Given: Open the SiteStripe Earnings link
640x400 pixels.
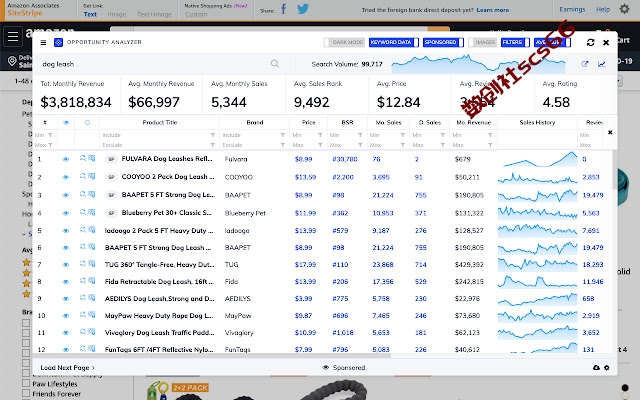Looking at the screenshot, I should tap(572, 9).
